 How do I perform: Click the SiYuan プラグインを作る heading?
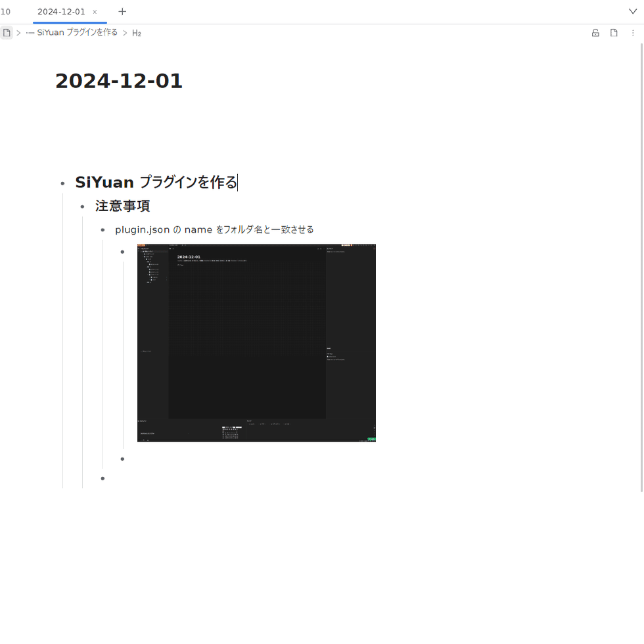tap(156, 182)
